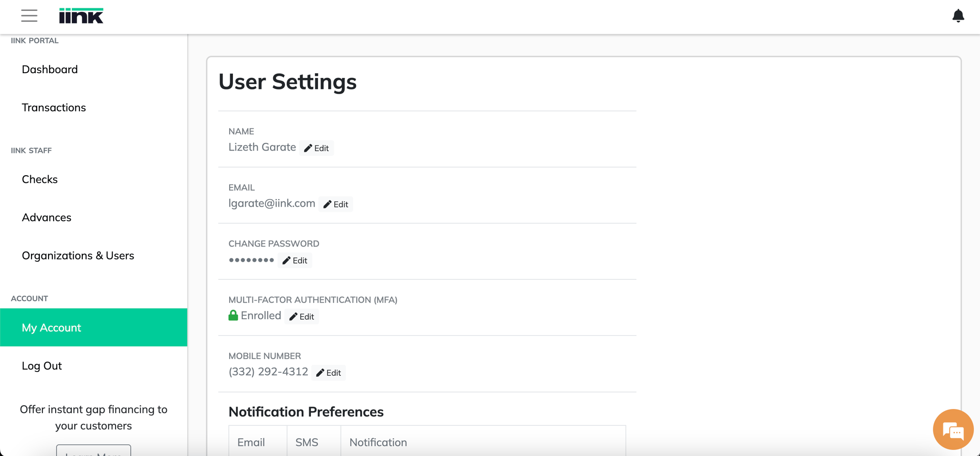Viewport: 980px width, 456px height.
Task: Open the Transactions page
Action: tap(54, 107)
